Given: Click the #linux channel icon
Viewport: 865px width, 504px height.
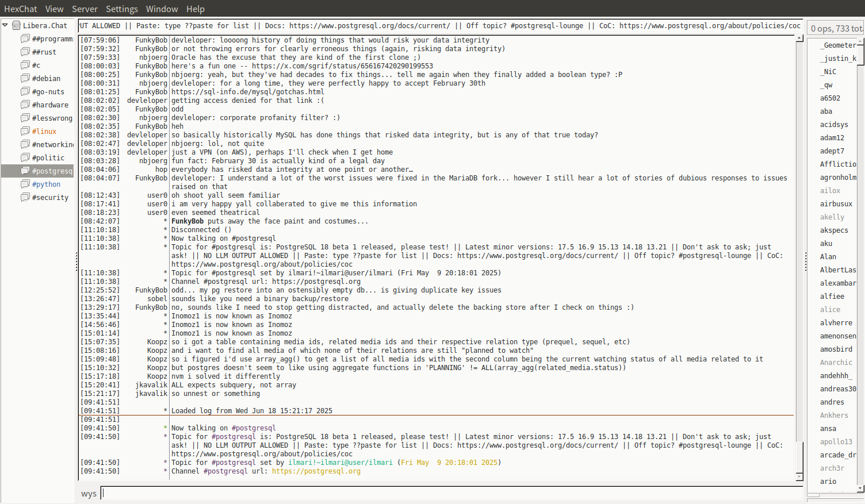Looking at the screenshot, I should click(25, 131).
